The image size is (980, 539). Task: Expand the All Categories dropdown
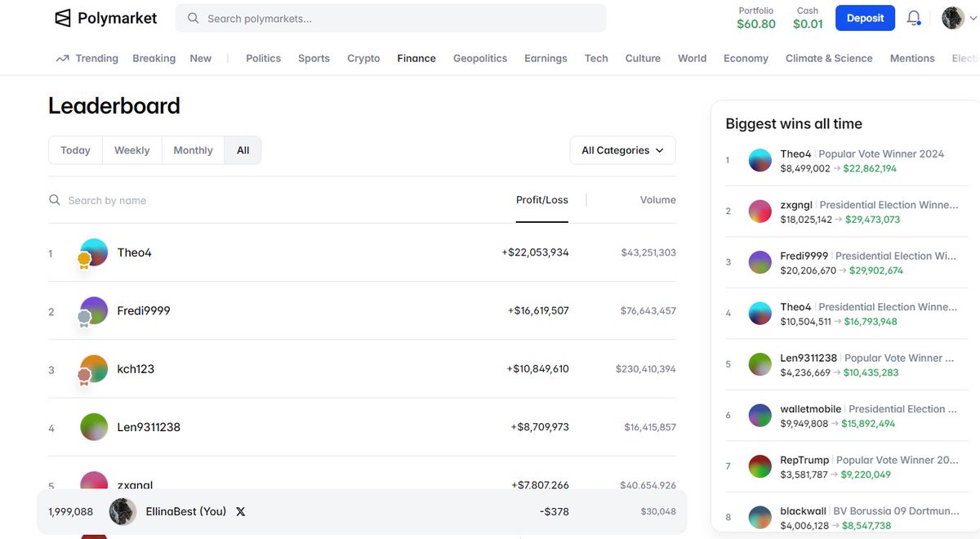(x=622, y=150)
